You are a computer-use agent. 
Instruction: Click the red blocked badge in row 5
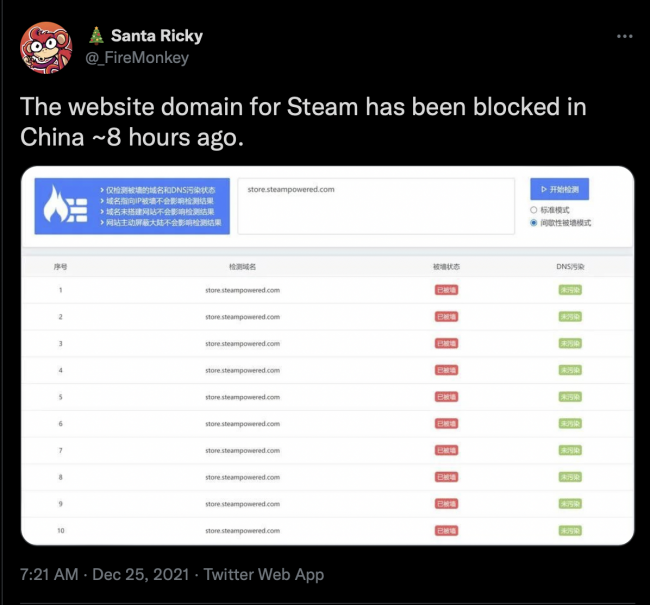click(446, 397)
